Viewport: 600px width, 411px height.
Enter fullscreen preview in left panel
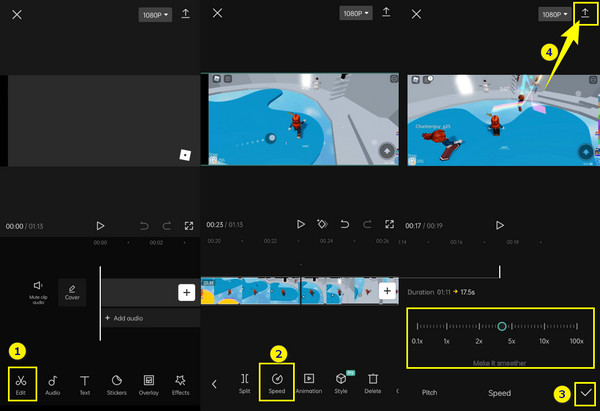pos(189,226)
